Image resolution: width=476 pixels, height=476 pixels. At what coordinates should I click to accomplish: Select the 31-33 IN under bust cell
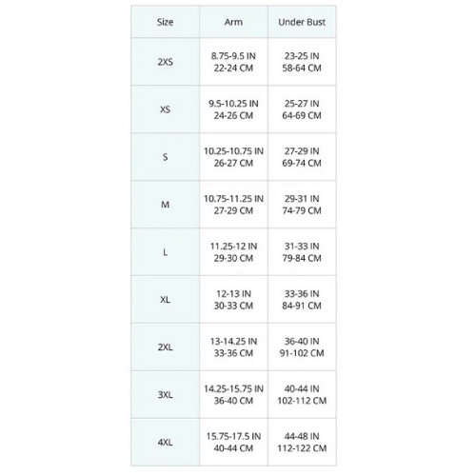pos(302,252)
